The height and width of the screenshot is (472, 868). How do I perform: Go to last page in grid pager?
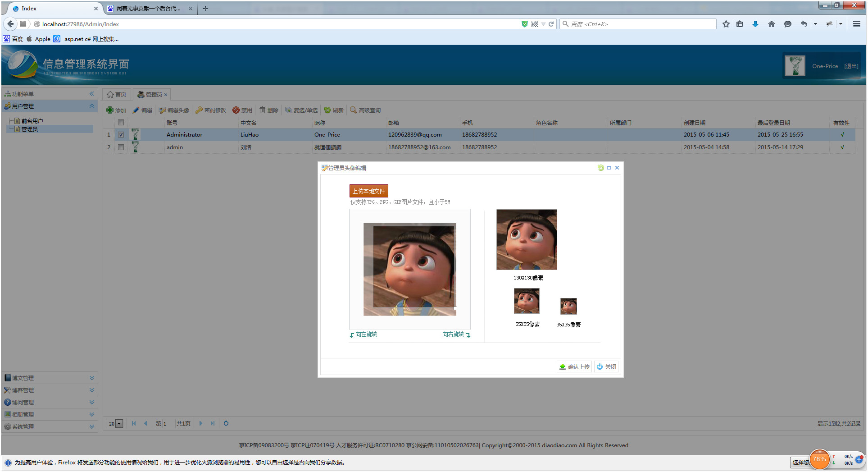pos(213,423)
